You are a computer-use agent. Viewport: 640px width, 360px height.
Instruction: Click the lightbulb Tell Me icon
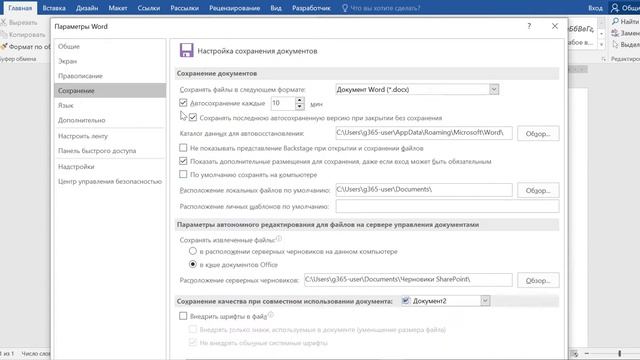click(x=345, y=8)
